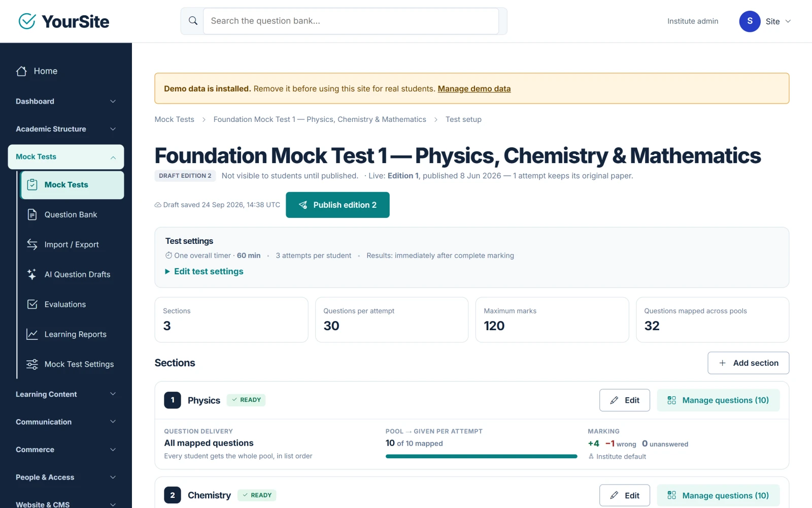Click the Physics section number 1 badge
This screenshot has height=508, width=812.
[x=173, y=400]
